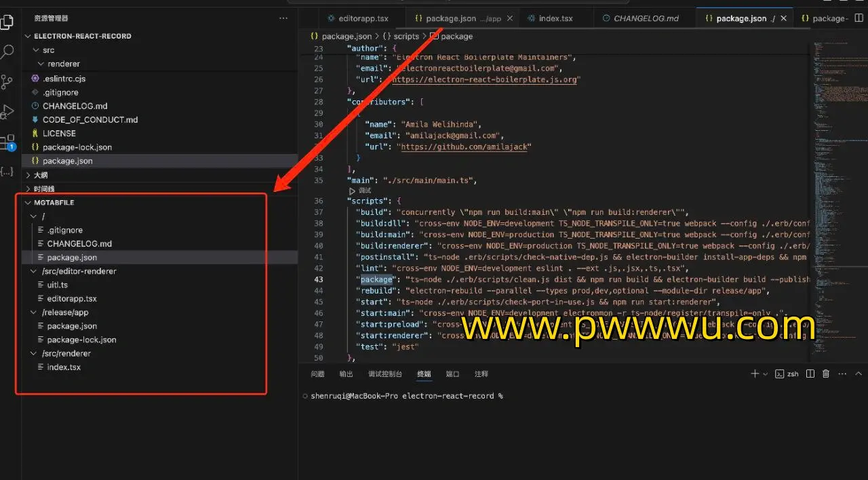Viewport: 868px width, 480px height.
Task: Open the GitHub amilajack URL link
Action: (465, 147)
